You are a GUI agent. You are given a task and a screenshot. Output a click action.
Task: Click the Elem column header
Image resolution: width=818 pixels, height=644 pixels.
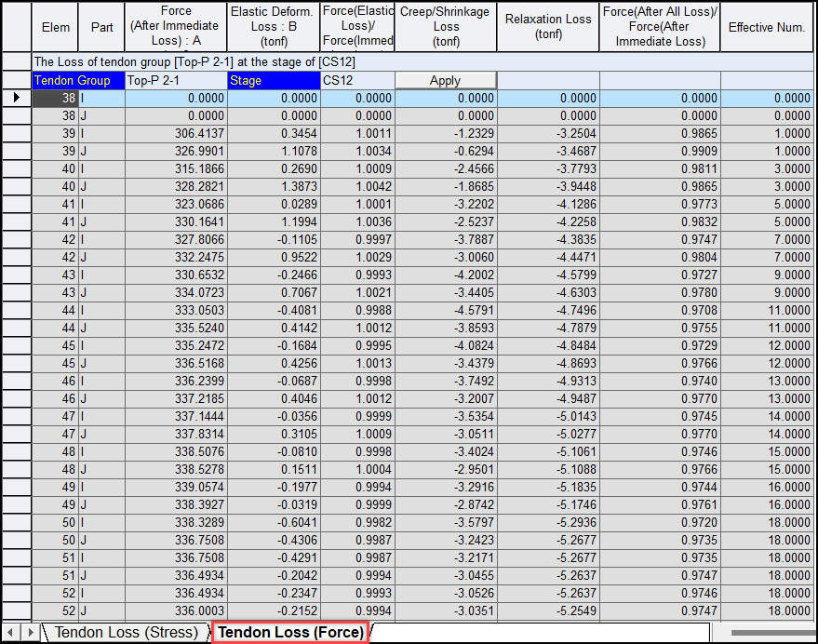point(55,27)
